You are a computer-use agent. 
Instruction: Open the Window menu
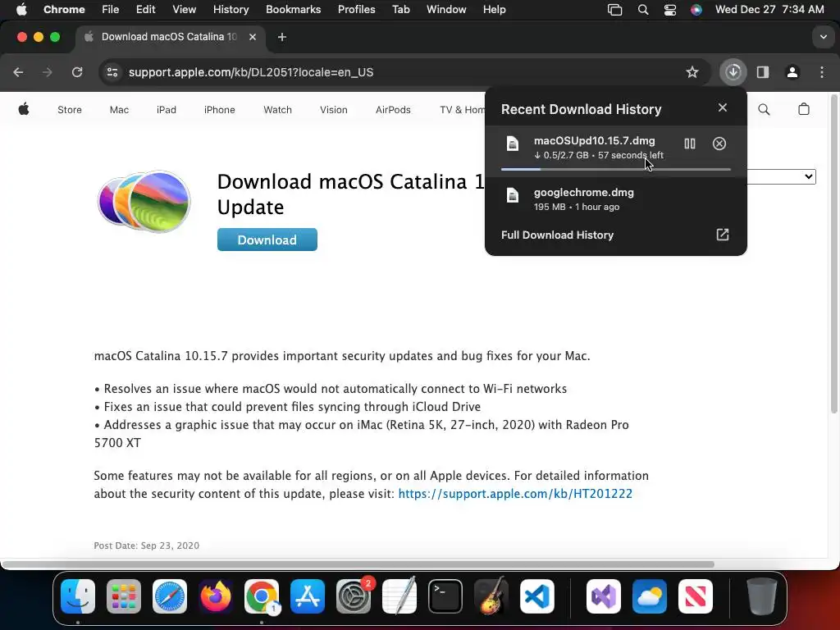[446, 10]
